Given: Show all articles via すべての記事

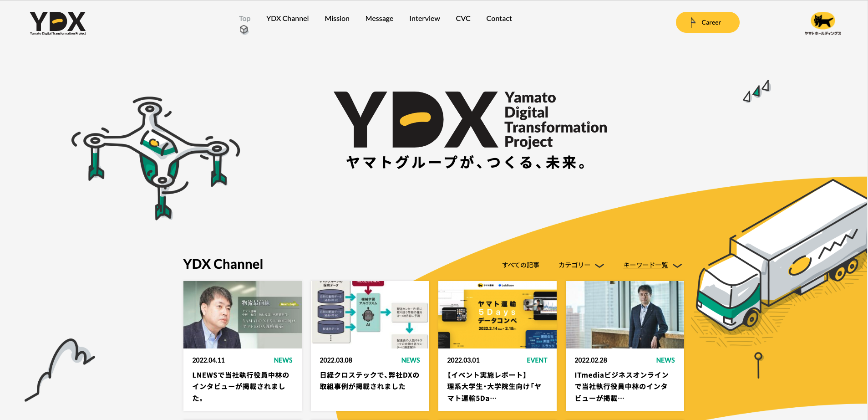Looking at the screenshot, I should click(x=520, y=265).
